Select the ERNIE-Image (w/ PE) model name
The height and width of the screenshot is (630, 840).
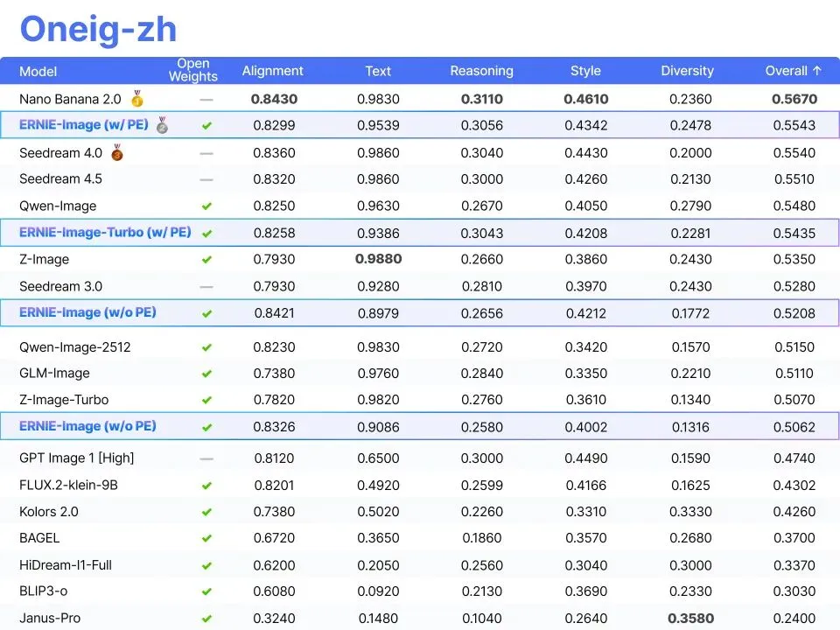(84, 125)
